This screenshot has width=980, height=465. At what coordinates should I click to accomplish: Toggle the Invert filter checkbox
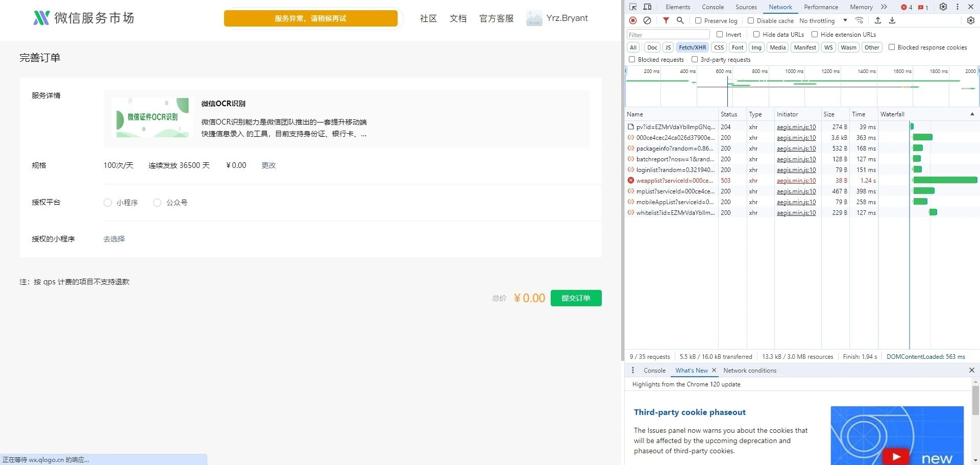[x=720, y=34]
